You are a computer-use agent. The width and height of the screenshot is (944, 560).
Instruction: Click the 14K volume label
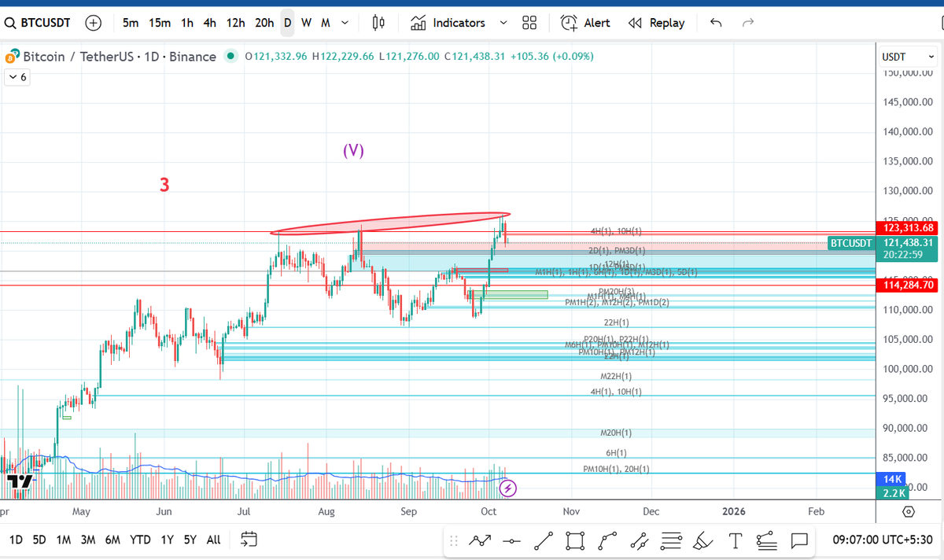click(x=893, y=479)
